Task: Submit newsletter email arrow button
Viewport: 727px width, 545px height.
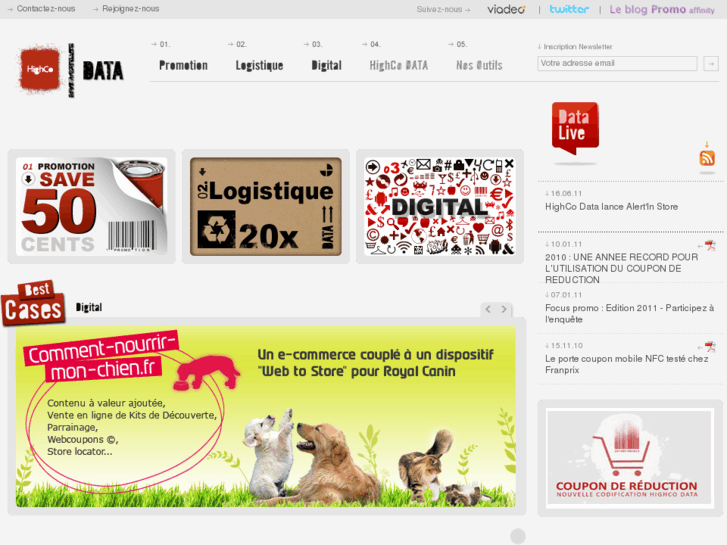Action: [x=711, y=64]
